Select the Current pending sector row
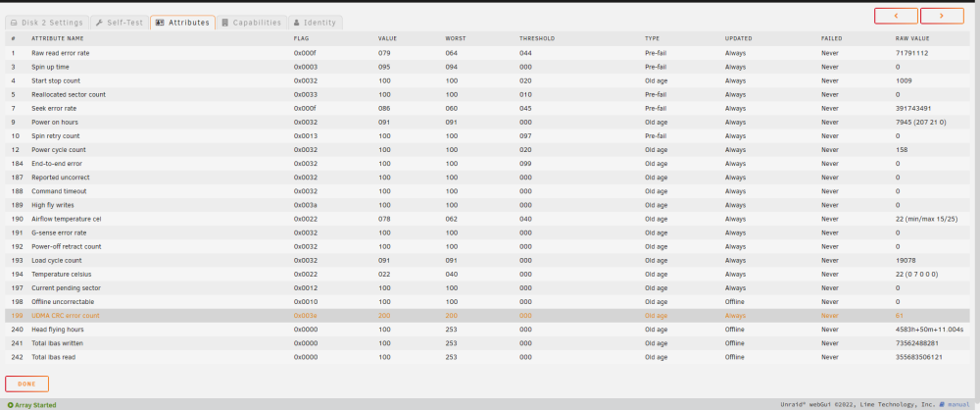 point(489,288)
